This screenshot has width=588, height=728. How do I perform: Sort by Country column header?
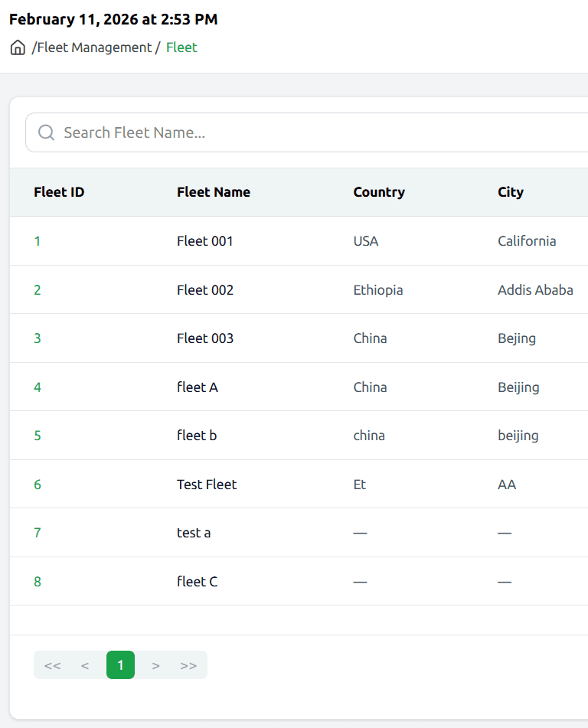[x=379, y=192]
